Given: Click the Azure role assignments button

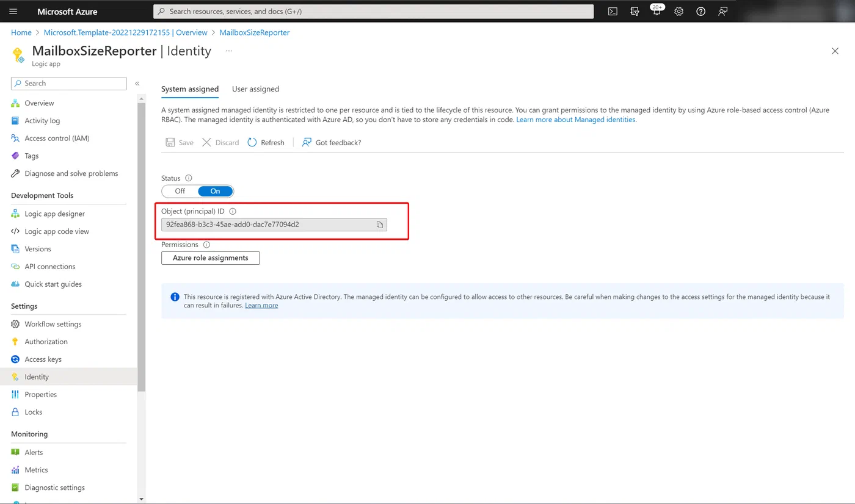Looking at the screenshot, I should point(211,258).
